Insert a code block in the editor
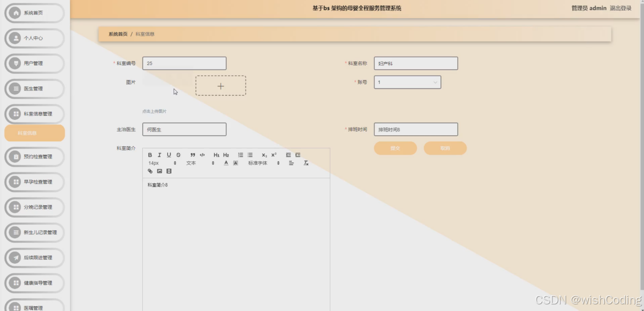This screenshot has height=311, width=644. [x=202, y=155]
